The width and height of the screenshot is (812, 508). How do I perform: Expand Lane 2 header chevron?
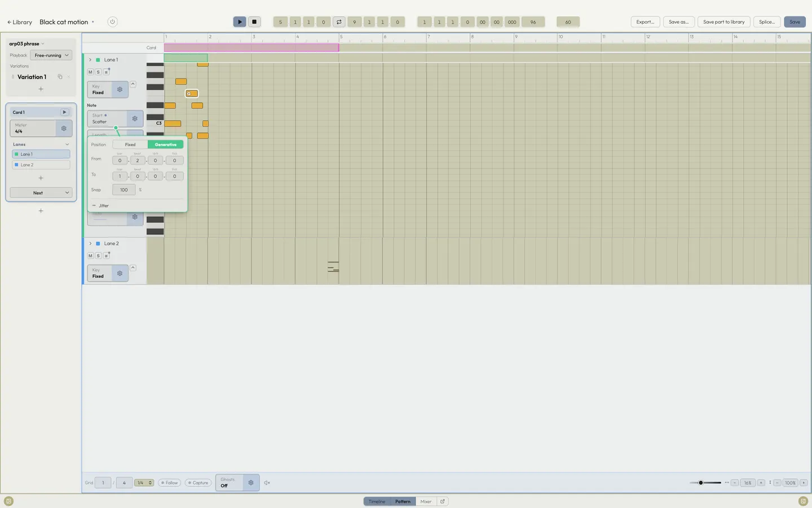90,244
